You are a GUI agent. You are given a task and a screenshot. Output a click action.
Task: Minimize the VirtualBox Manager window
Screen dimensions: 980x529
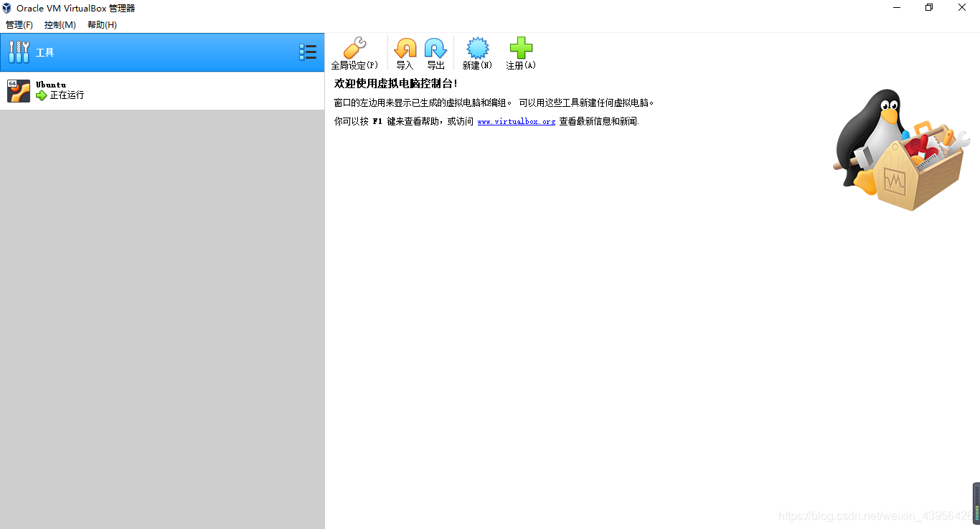coord(897,8)
